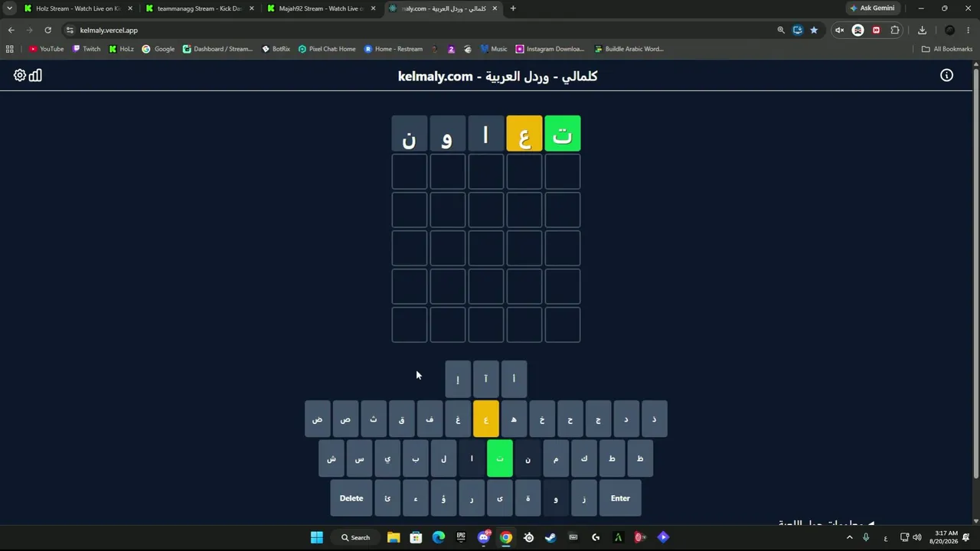Open the statistics bar chart icon

pos(35,75)
